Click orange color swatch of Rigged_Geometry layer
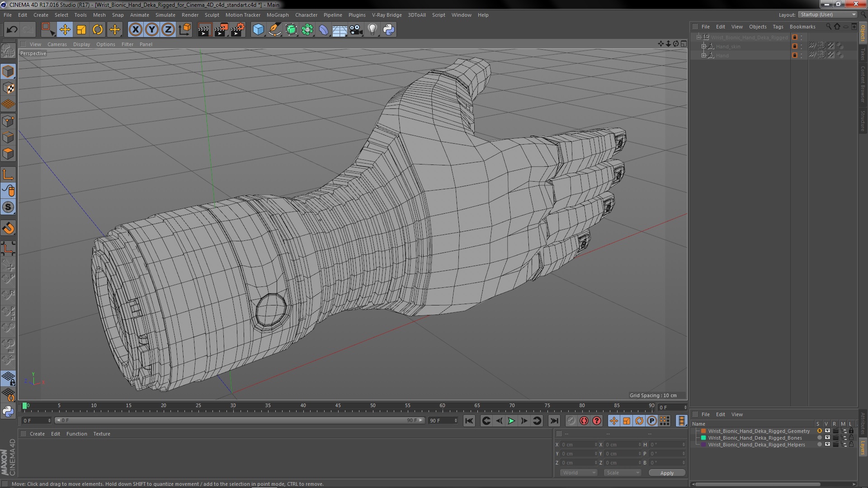Screen dimensions: 868x488 click(703, 431)
